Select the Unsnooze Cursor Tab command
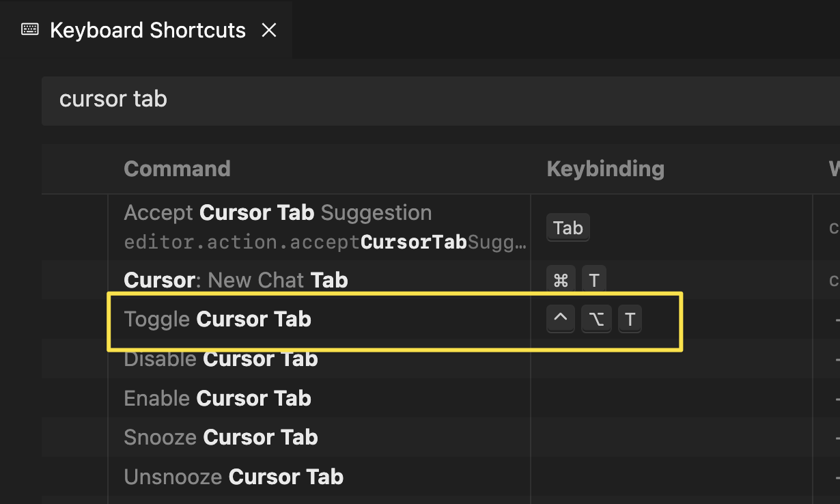The height and width of the screenshot is (504, 840). tap(234, 477)
